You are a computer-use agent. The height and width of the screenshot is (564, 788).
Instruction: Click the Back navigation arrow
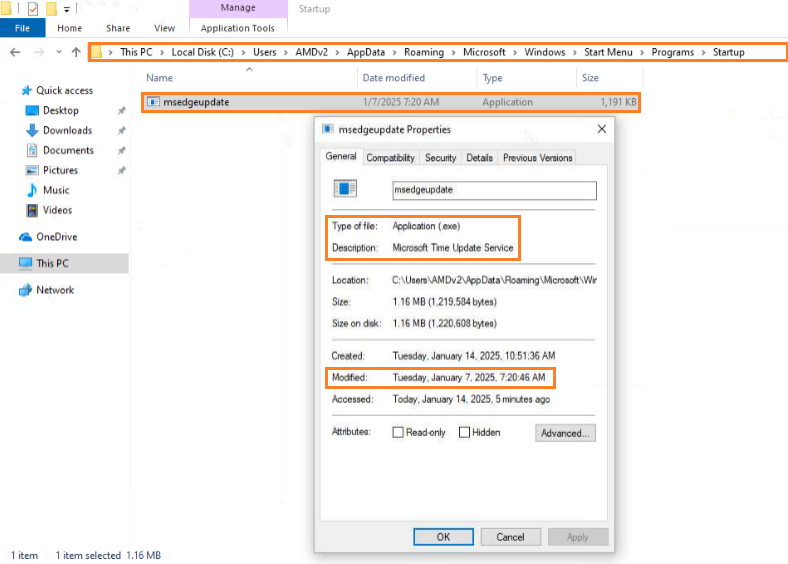(15, 52)
